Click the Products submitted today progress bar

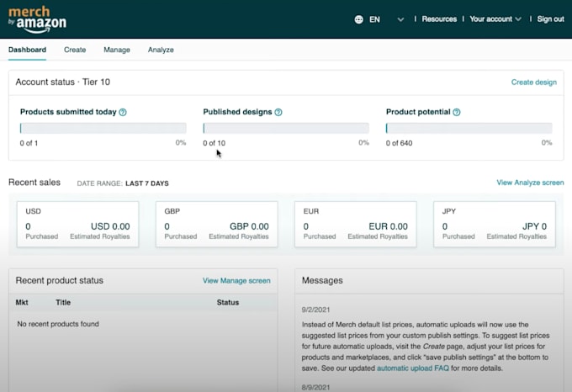(x=103, y=129)
